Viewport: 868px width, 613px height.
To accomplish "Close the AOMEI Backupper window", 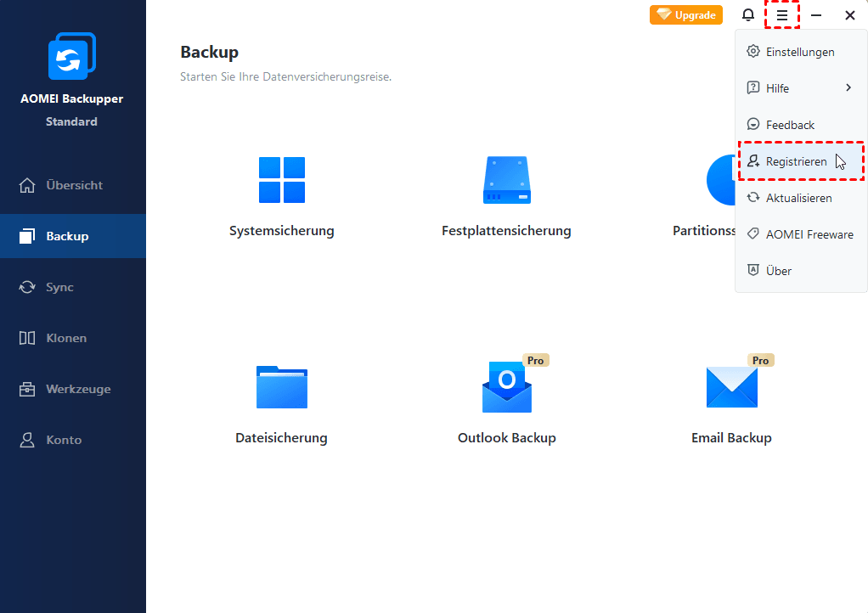I will [x=849, y=15].
